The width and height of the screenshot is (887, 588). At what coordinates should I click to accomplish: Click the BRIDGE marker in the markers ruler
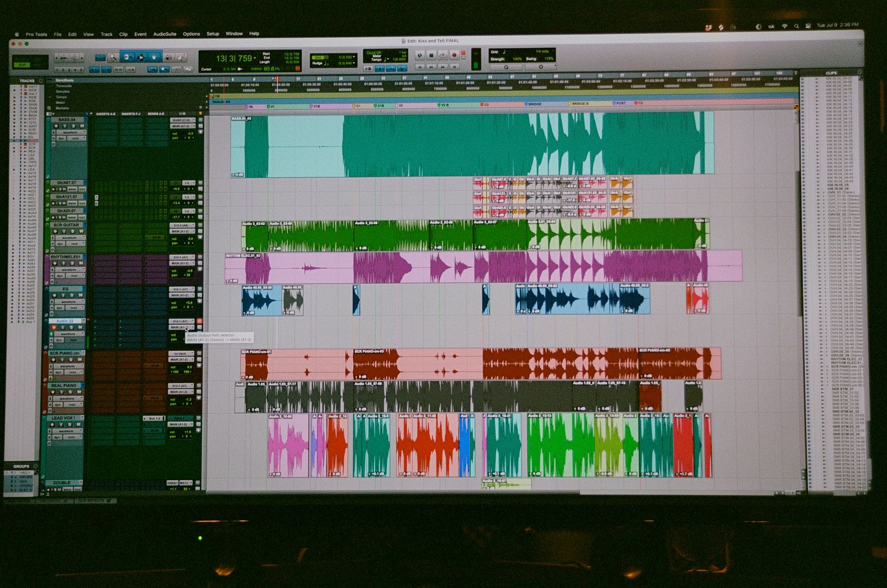(533, 104)
